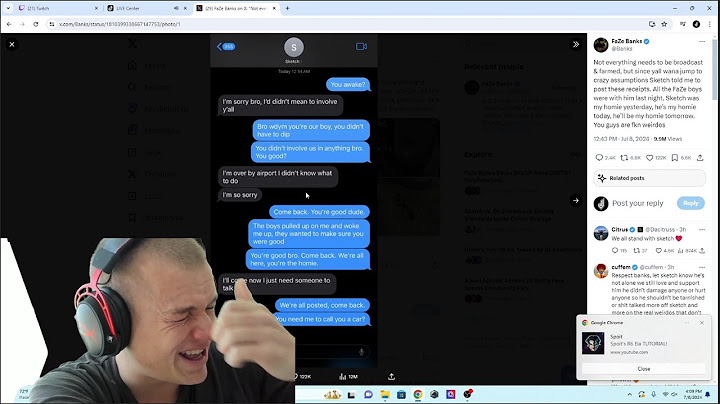The height and width of the screenshot is (404, 720).
Task: Open the notification bell in system tray
Action: (x=708, y=394)
